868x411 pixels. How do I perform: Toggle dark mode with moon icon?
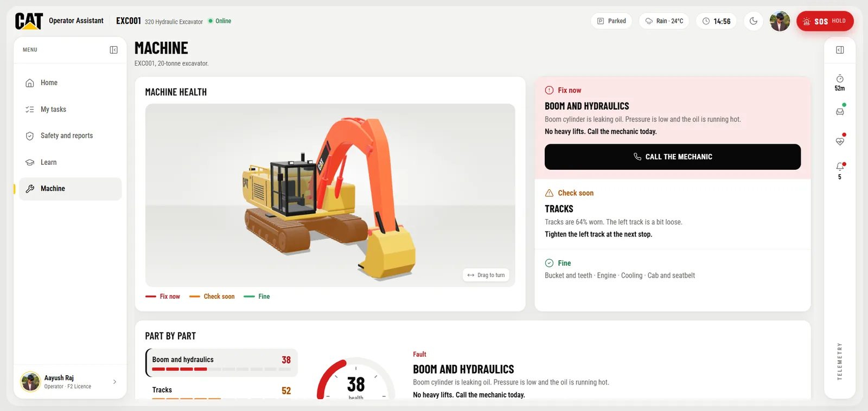point(754,21)
